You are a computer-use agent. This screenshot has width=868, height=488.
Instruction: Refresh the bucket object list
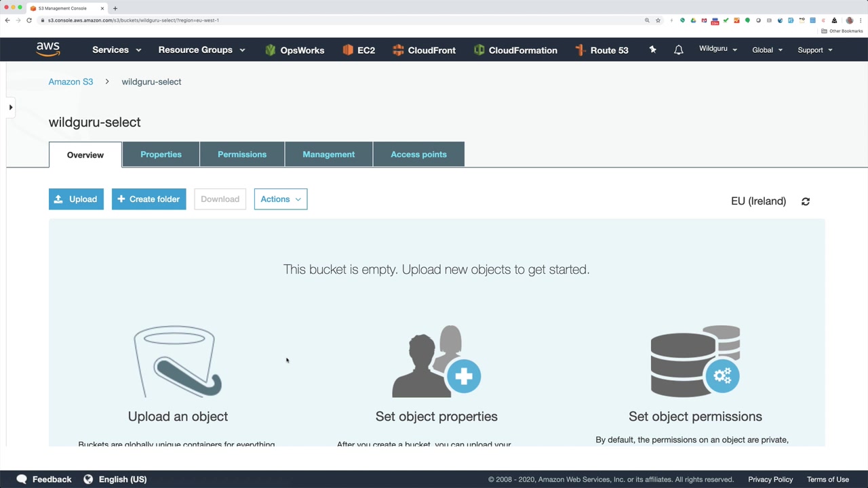pos(806,201)
